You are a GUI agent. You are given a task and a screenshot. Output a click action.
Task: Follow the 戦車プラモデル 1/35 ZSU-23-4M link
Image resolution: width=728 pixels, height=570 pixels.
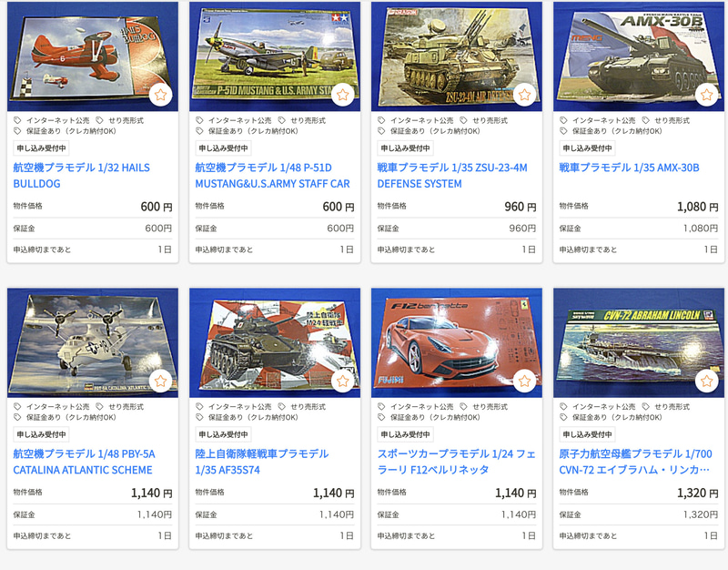click(x=452, y=176)
